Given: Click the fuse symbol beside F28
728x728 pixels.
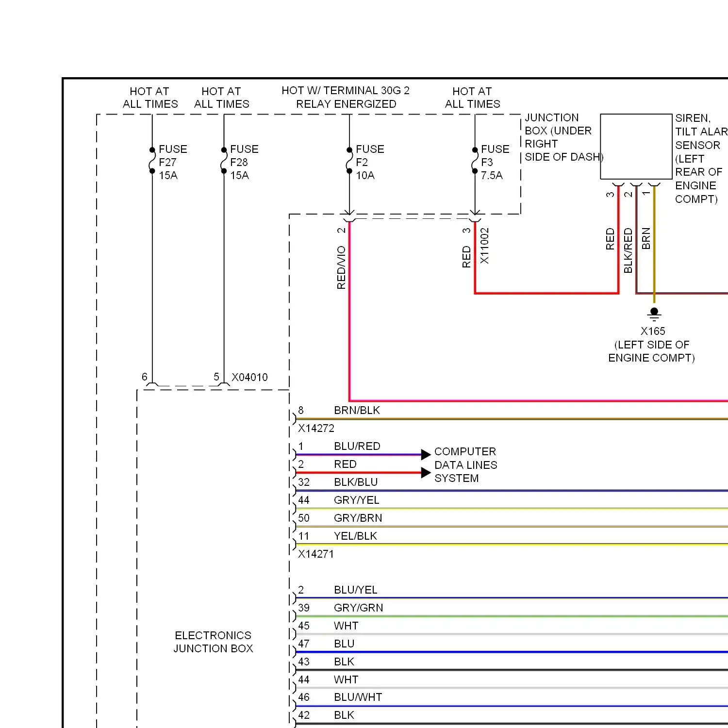Looking at the screenshot, I should (224, 160).
